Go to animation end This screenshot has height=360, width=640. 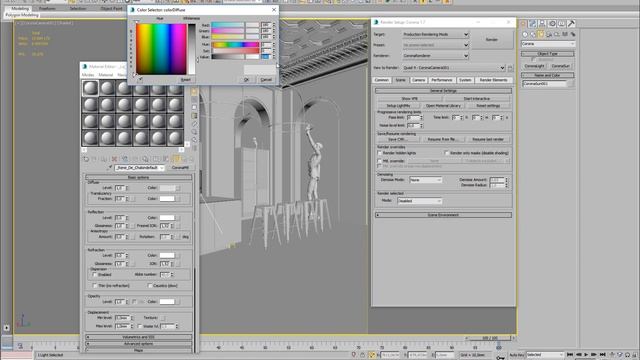(602, 355)
